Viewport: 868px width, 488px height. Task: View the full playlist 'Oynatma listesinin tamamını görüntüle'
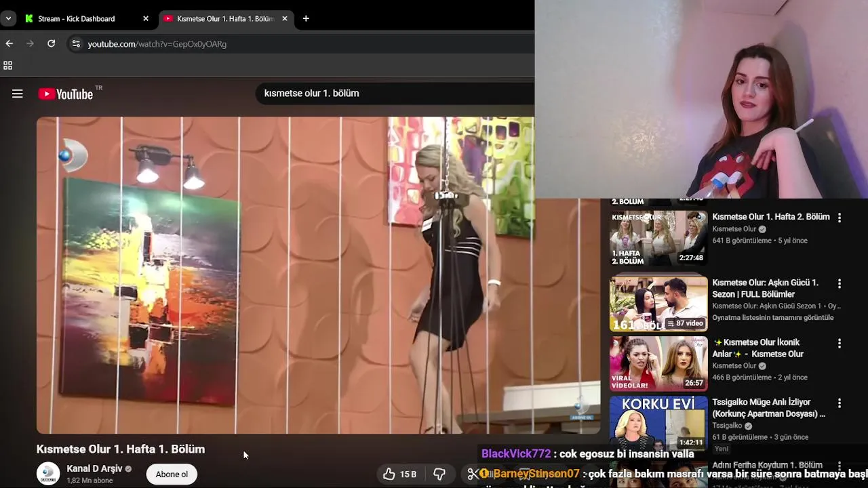[772, 317]
